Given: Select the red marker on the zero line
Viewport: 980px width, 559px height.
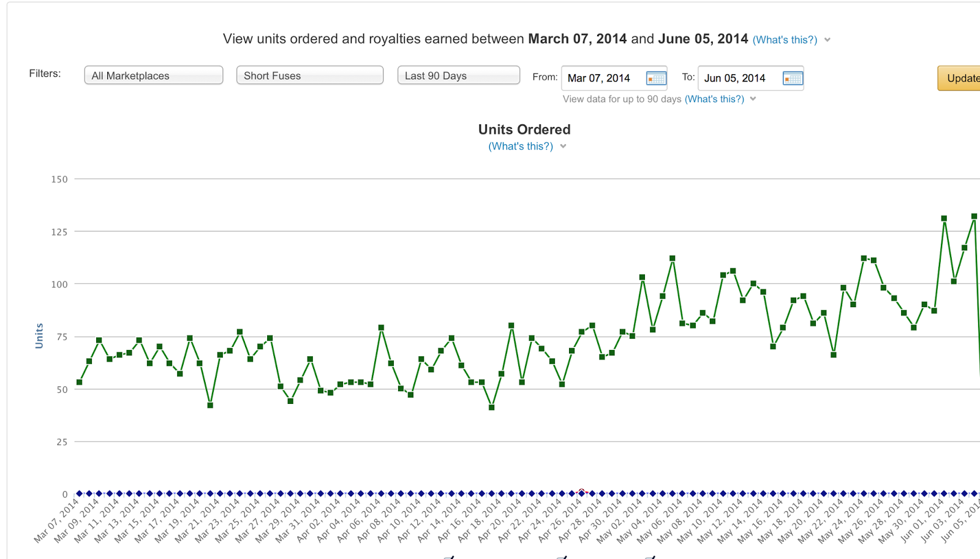Looking at the screenshot, I should point(582,492).
